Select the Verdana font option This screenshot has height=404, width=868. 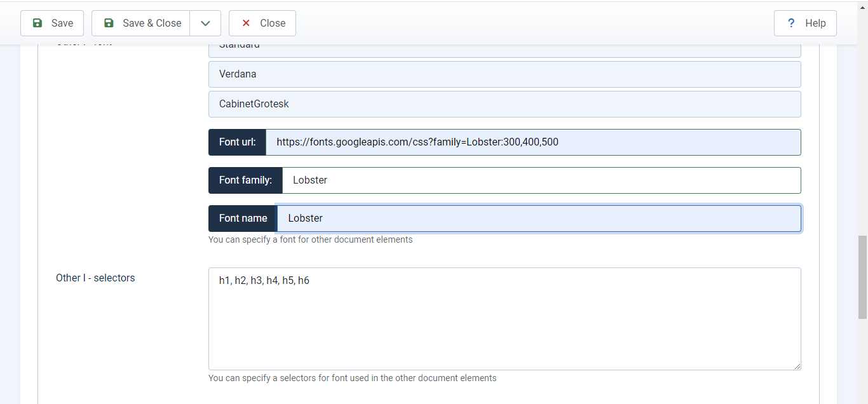click(504, 74)
